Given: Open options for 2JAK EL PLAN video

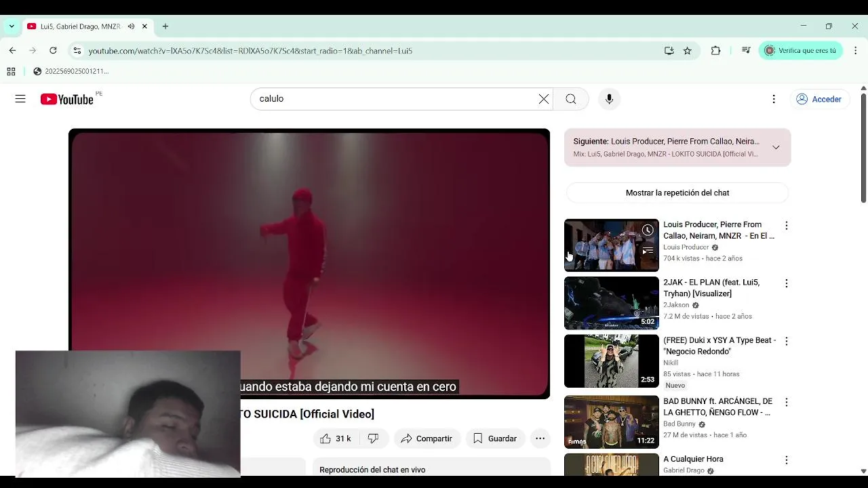Looking at the screenshot, I should pos(787,283).
